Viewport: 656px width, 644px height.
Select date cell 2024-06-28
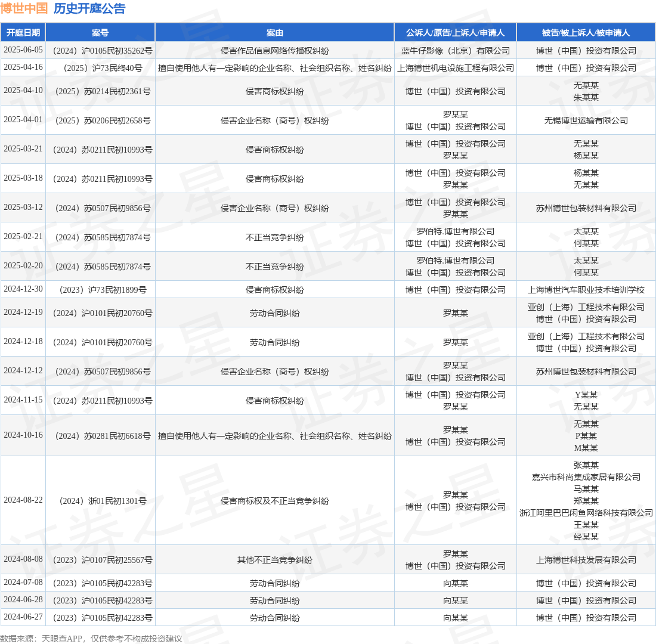coord(23,600)
